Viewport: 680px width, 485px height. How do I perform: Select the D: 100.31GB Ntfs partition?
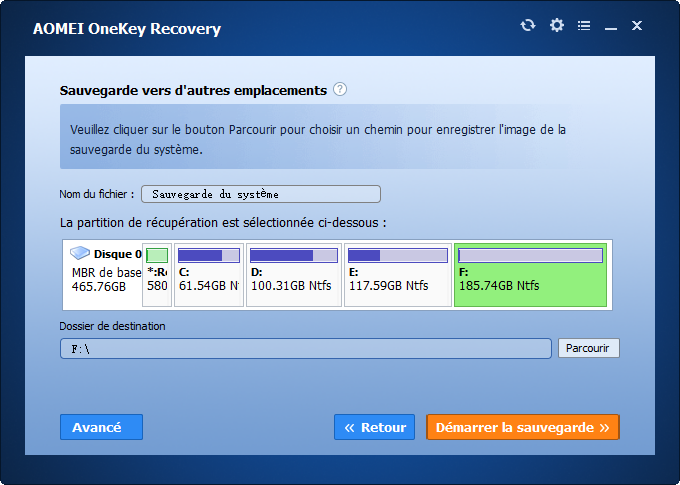click(x=294, y=275)
